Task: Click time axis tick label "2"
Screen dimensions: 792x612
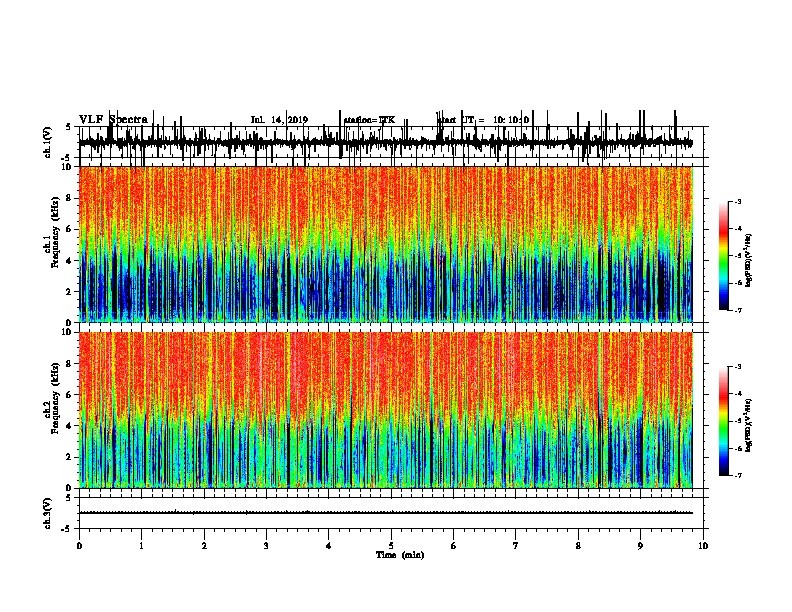Action: [x=204, y=546]
